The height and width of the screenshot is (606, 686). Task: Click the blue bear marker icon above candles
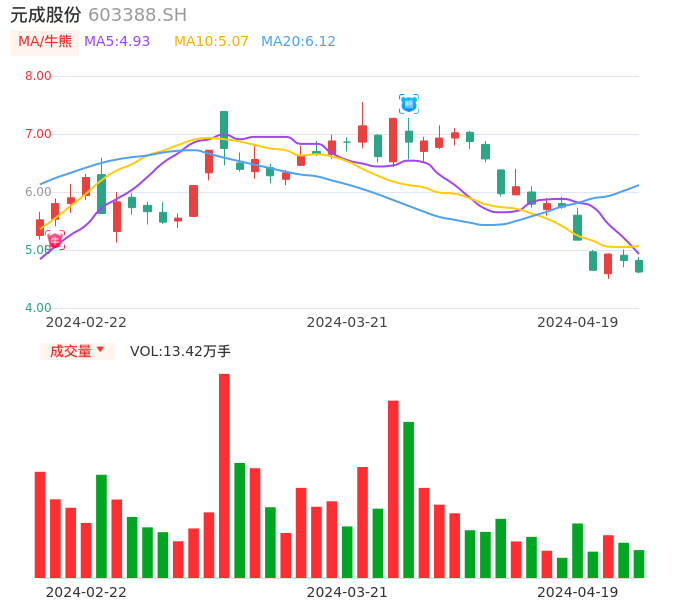pos(409,103)
